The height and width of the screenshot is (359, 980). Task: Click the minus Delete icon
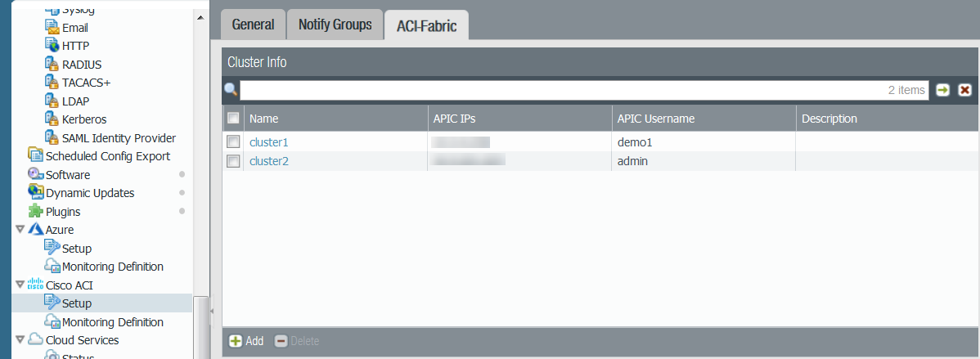(x=281, y=341)
